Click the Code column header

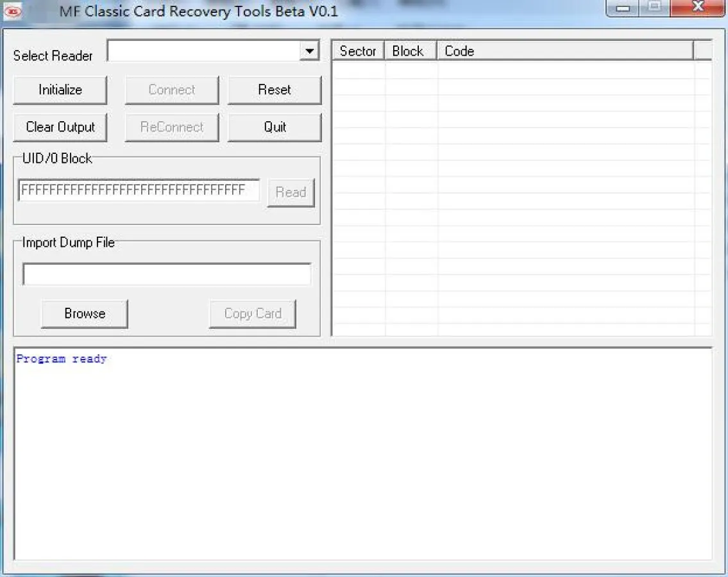tap(564, 51)
